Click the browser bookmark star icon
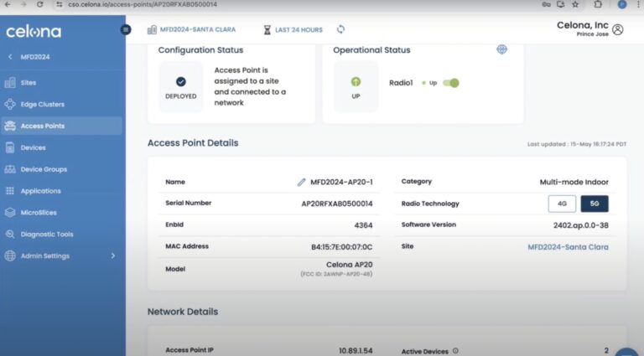The height and width of the screenshot is (356, 644). (x=575, y=4)
